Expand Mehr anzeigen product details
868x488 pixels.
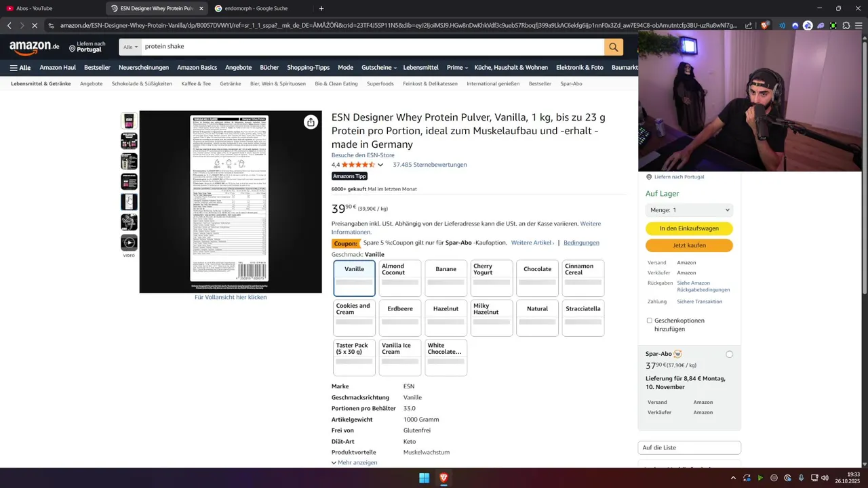pyautogui.click(x=355, y=462)
